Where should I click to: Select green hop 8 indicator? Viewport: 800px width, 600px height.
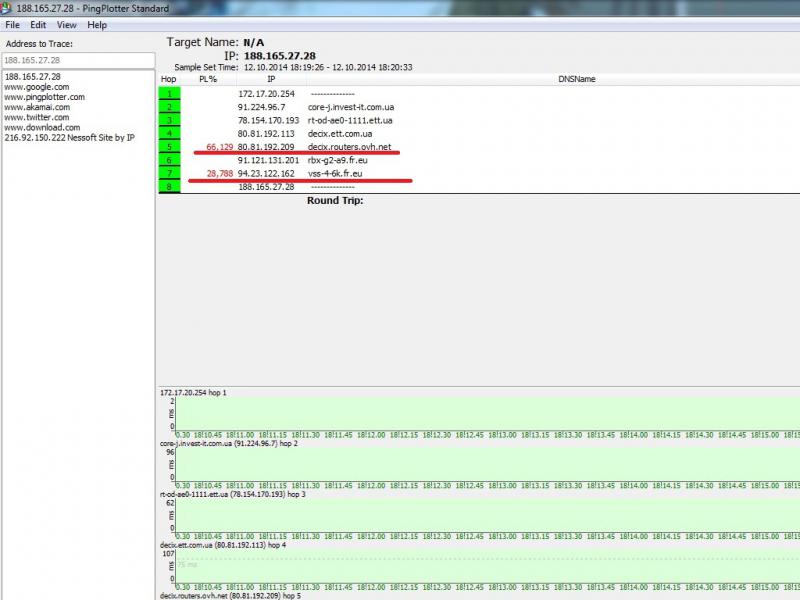[x=169, y=186]
